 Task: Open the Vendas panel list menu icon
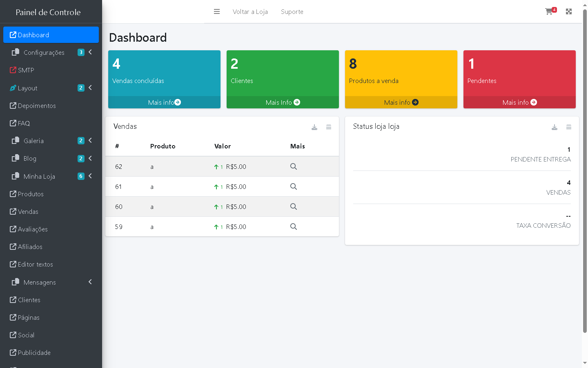pyautogui.click(x=329, y=127)
